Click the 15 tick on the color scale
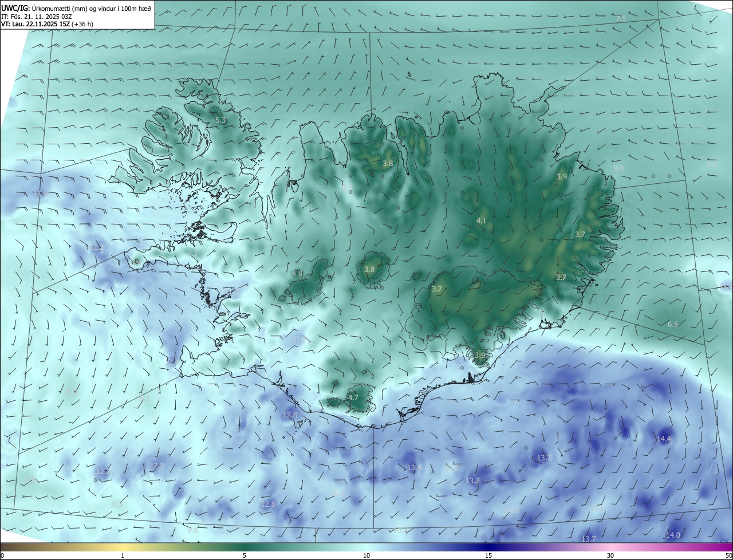Screen dimensions: 733x560 (x=488, y=555)
